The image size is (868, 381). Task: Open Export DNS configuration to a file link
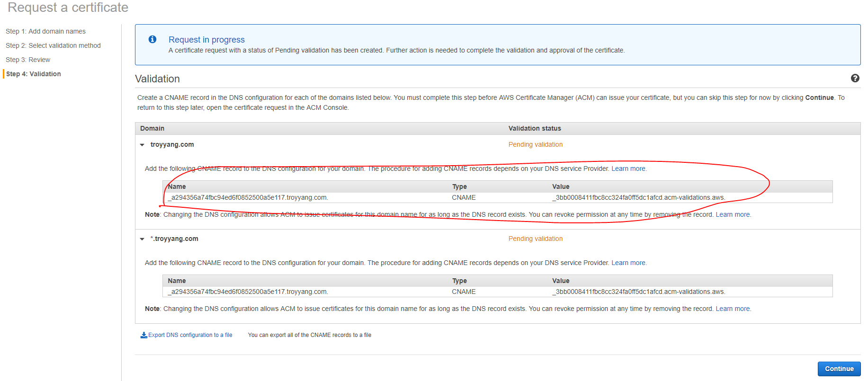click(190, 335)
